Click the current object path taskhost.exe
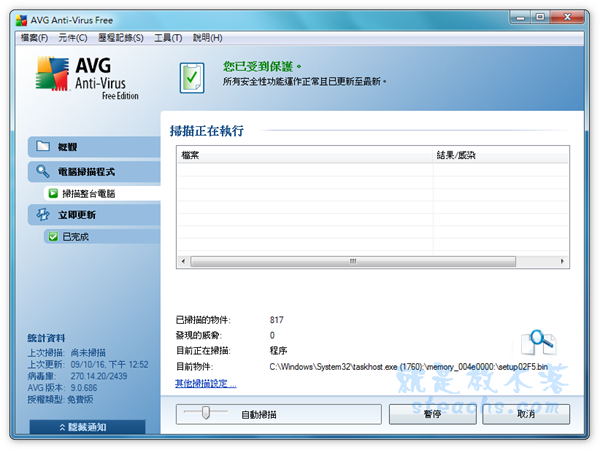The height and width of the screenshot is (450, 600). 409,367
